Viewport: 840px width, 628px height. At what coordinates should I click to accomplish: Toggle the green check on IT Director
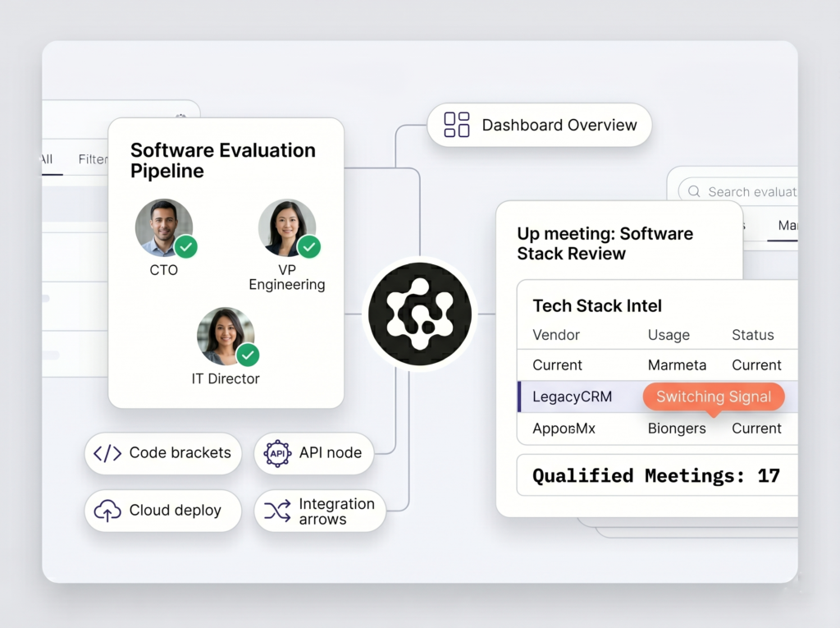click(x=248, y=355)
